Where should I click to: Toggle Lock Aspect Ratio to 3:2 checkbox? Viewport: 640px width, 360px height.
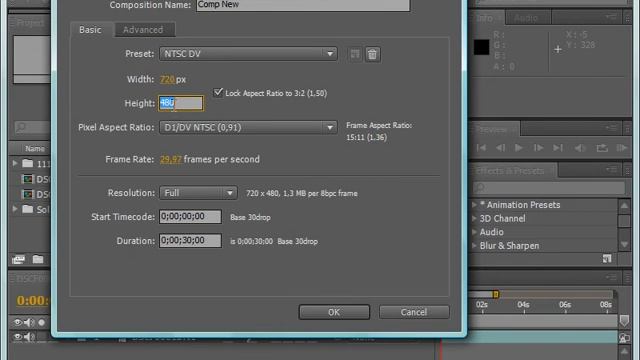(218, 92)
